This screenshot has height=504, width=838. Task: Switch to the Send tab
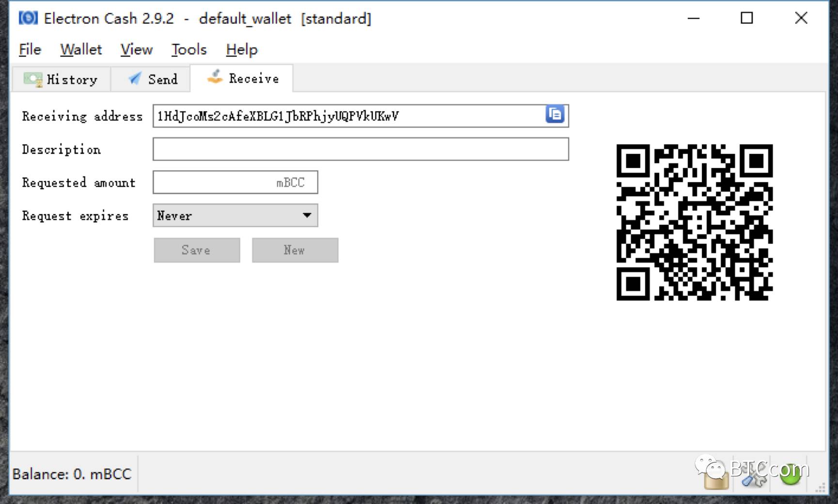(151, 79)
